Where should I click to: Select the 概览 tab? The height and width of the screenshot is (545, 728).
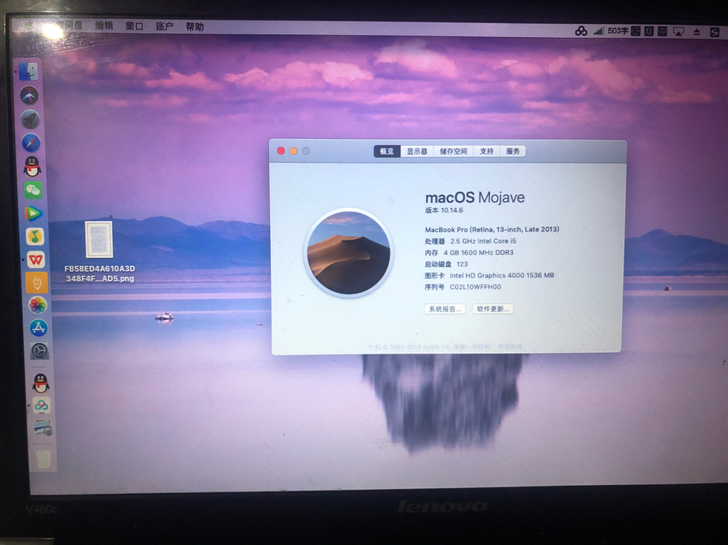pyautogui.click(x=387, y=151)
